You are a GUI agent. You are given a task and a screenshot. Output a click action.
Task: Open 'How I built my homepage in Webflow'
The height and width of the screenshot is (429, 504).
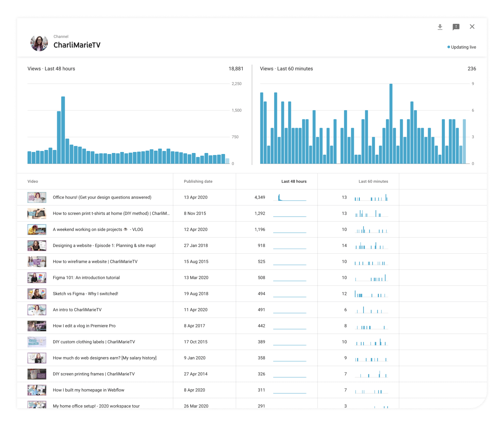[88, 390]
